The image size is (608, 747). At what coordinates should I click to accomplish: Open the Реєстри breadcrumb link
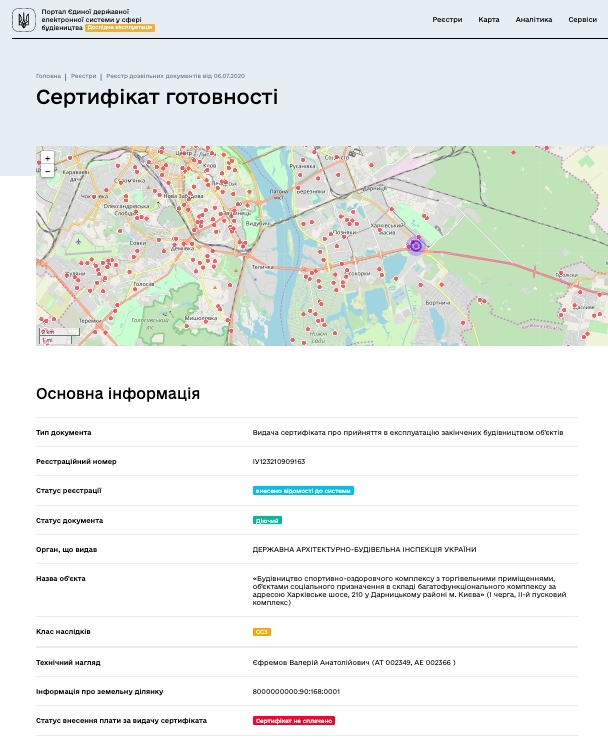tap(83, 76)
